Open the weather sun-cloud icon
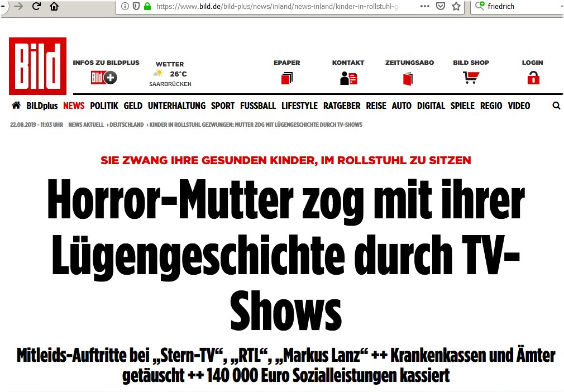The image size is (564, 392). (158, 74)
